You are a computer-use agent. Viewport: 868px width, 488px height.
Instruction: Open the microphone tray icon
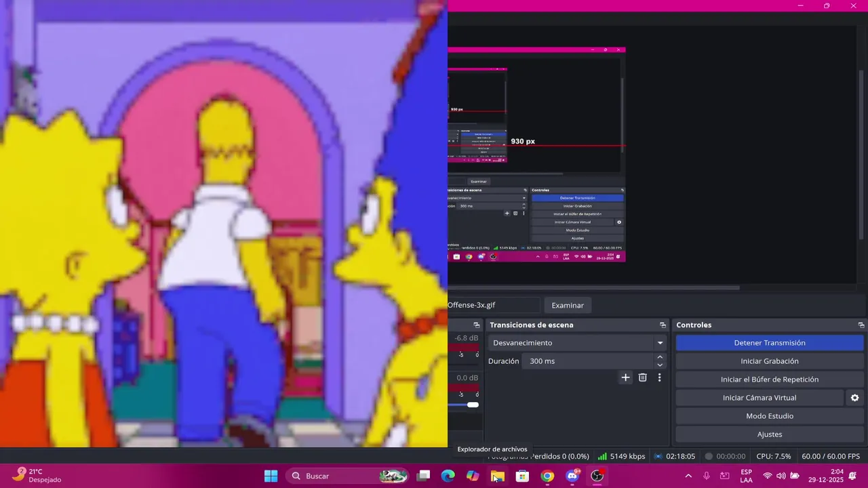pos(707,476)
